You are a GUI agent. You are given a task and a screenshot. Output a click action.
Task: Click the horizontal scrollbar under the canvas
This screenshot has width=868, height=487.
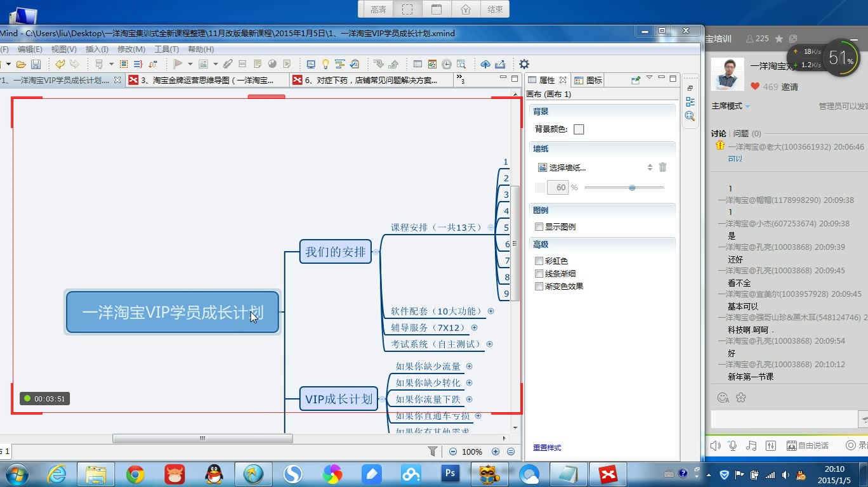point(202,438)
